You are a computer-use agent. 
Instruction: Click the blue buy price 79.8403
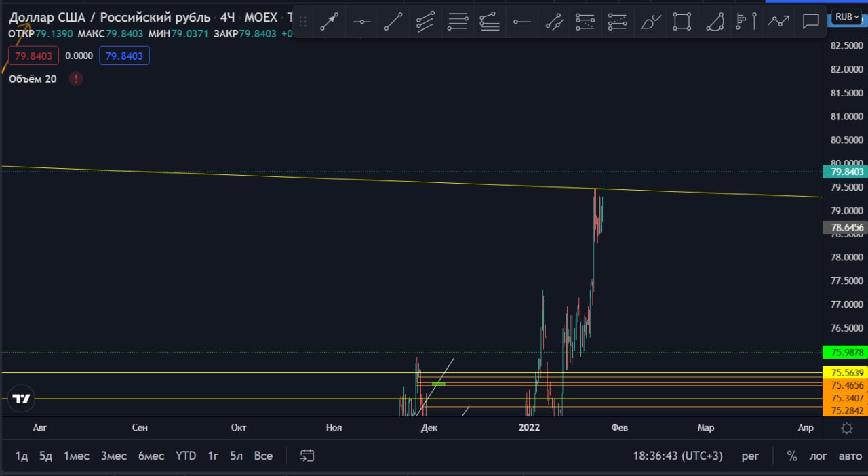(125, 56)
